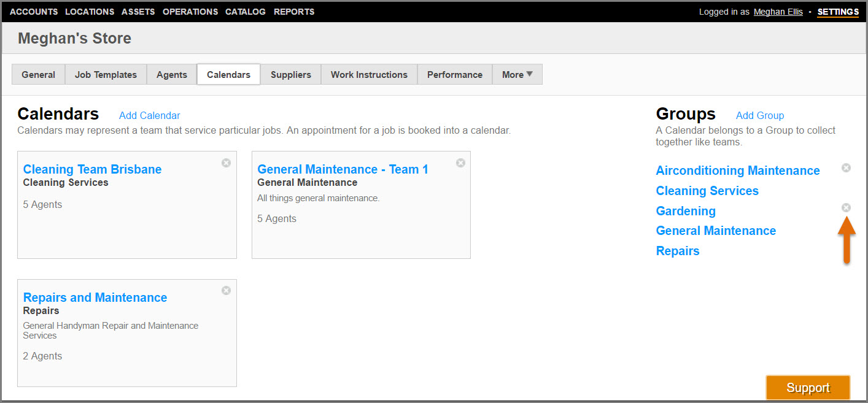Delete the Repairs and Maintenance calendar

[226, 290]
